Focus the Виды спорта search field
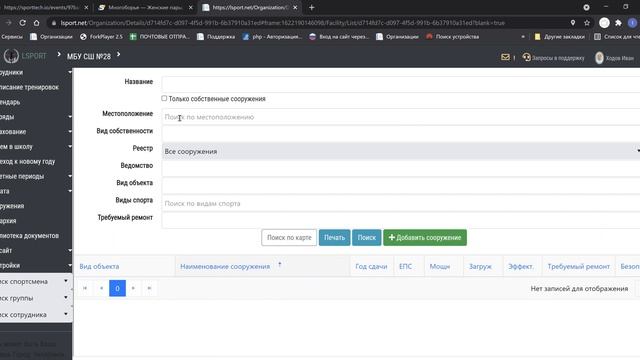The width and height of the screenshot is (640, 360). [401, 203]
